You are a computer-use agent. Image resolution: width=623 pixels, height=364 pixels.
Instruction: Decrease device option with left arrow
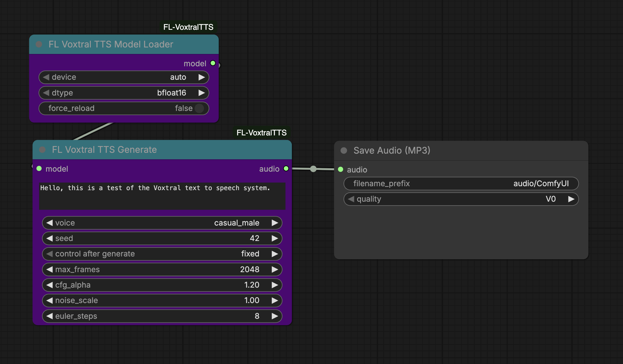(x=46, y=77)
